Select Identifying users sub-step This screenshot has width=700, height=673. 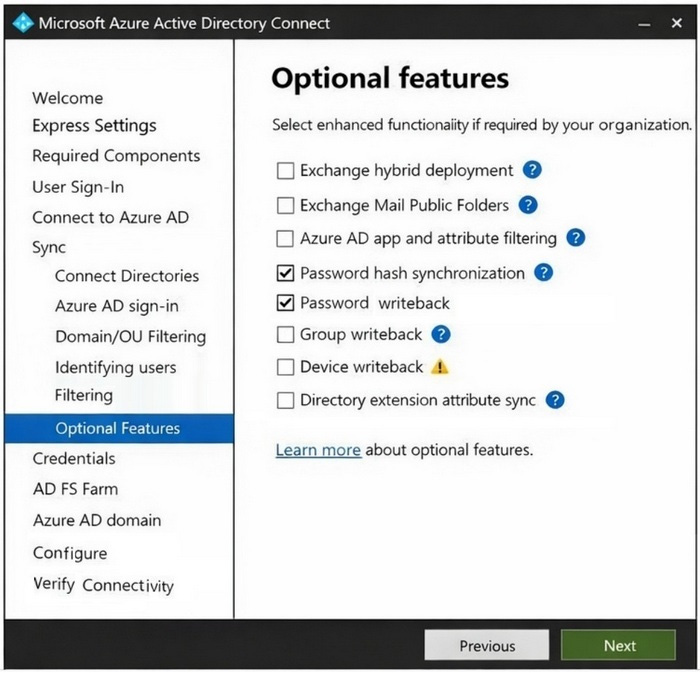116,368
